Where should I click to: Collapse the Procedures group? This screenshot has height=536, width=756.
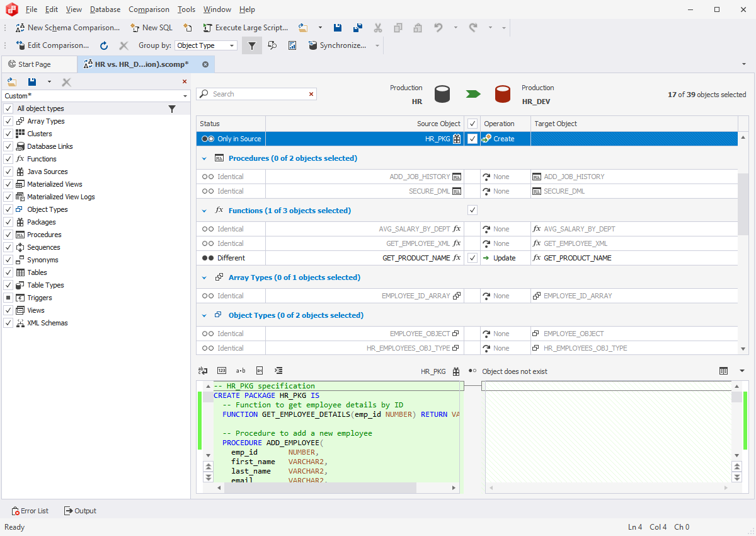click(x=204, y=158)
